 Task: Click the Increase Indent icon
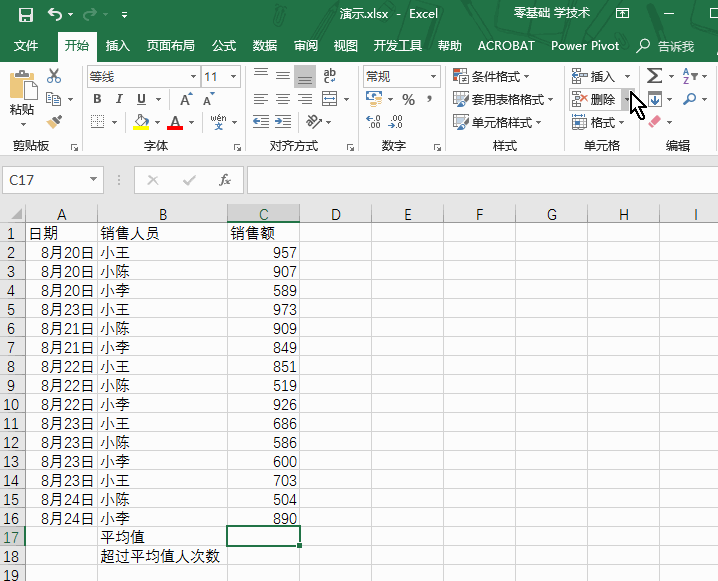point(283,122)
